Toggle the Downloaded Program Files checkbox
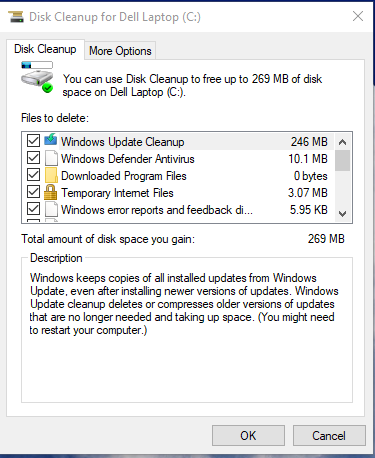Image resolution: width=375 pixels, height=458 pixels. point(33,175)
